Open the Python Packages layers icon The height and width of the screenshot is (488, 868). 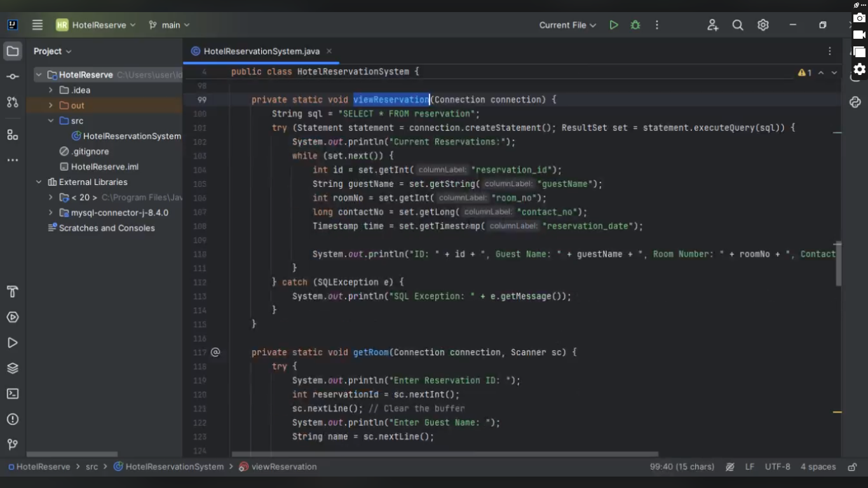13,369
